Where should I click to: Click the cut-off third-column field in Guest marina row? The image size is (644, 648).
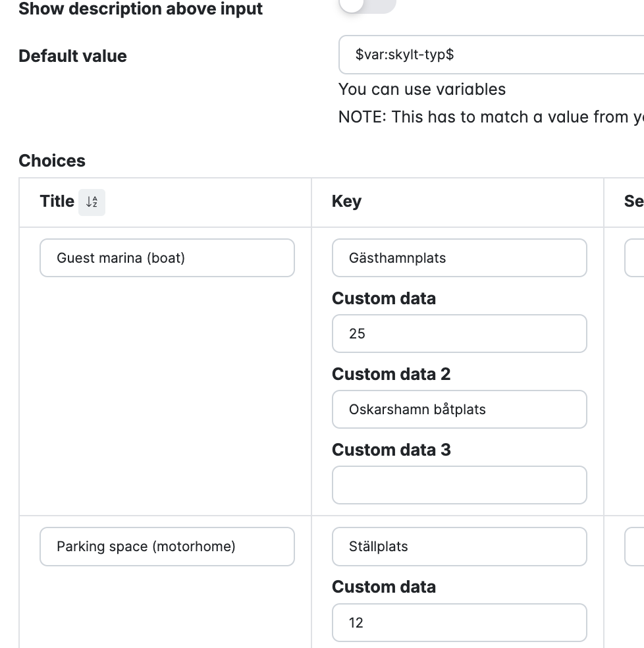click(635, 258)
